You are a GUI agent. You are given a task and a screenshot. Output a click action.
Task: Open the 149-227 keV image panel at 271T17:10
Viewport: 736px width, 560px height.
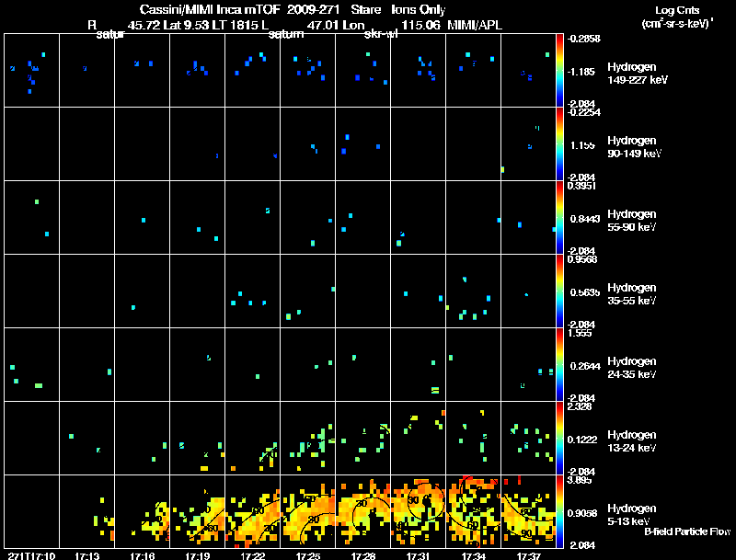(x=31, y=70)
